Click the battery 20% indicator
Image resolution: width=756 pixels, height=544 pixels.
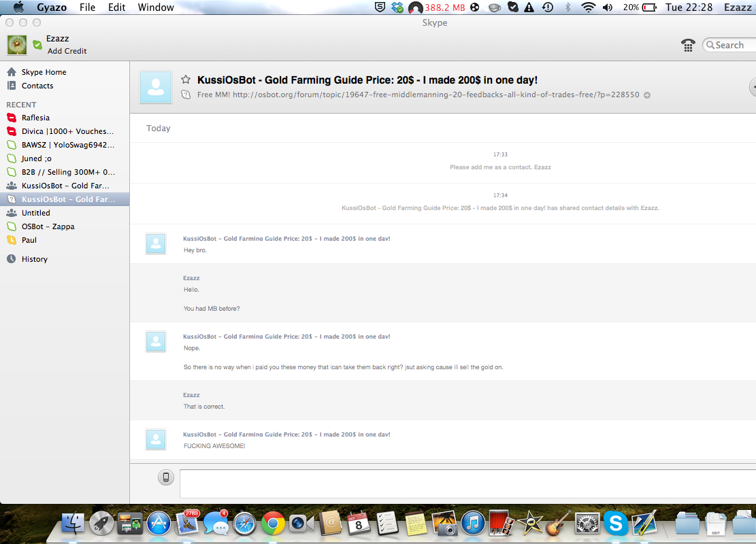coord(640,7)
